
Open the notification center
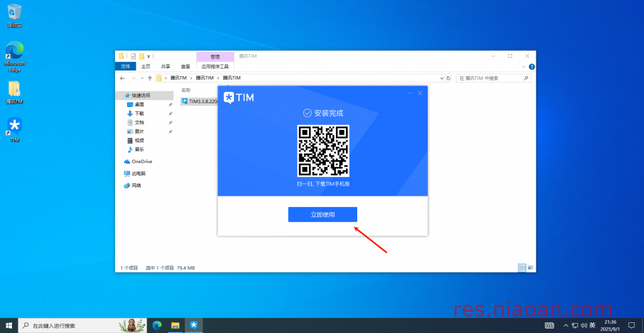631,325
